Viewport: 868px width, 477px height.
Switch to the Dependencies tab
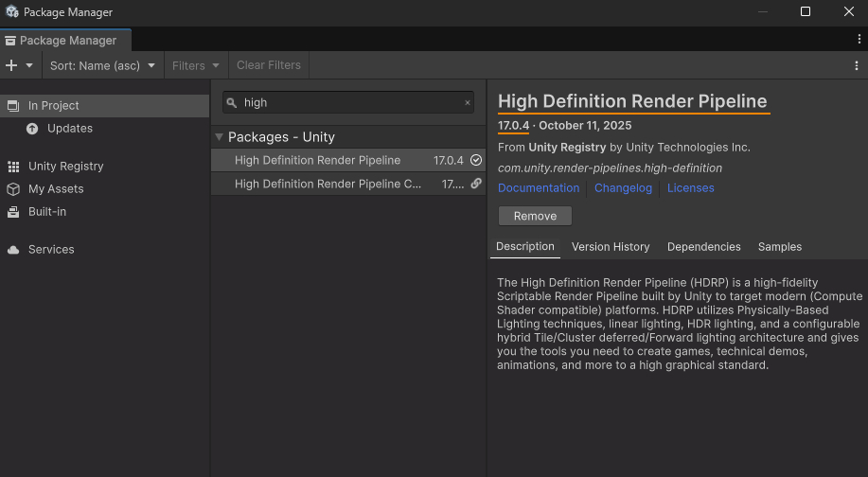click(x=703, y=247)
